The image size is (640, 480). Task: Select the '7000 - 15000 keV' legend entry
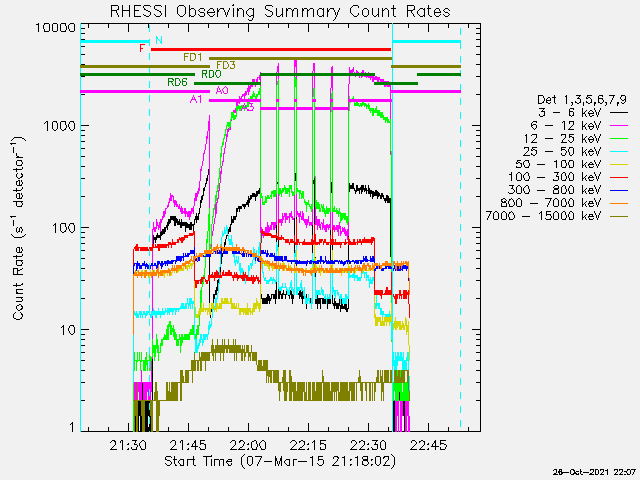[557, 216]
